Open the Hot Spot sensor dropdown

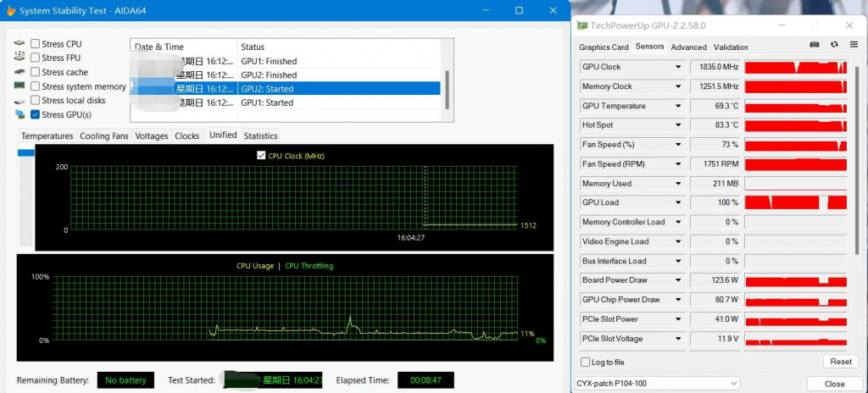coord(677,125)
